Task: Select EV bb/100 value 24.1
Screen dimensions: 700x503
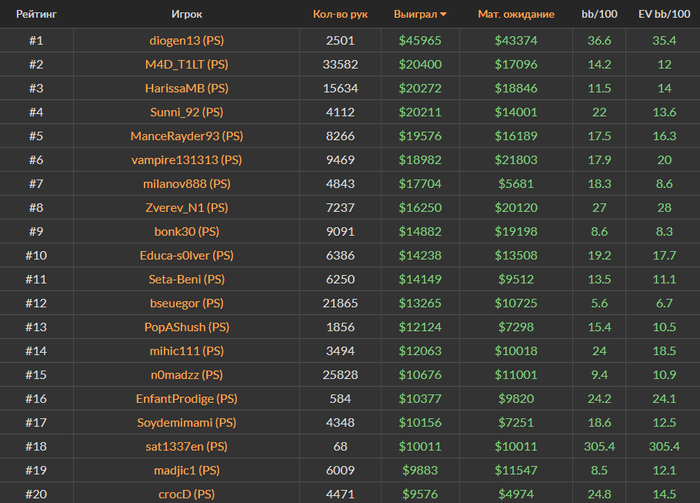Action: click(664, 399)
